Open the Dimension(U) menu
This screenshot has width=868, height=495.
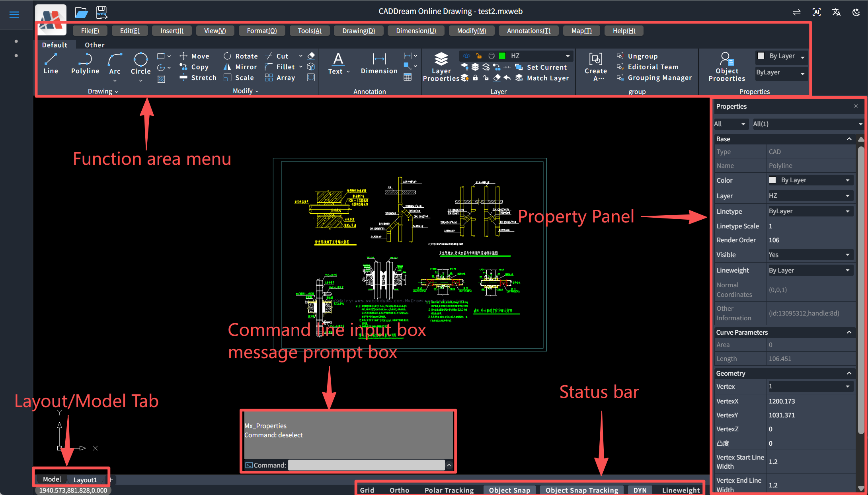[x=416, y=31]
